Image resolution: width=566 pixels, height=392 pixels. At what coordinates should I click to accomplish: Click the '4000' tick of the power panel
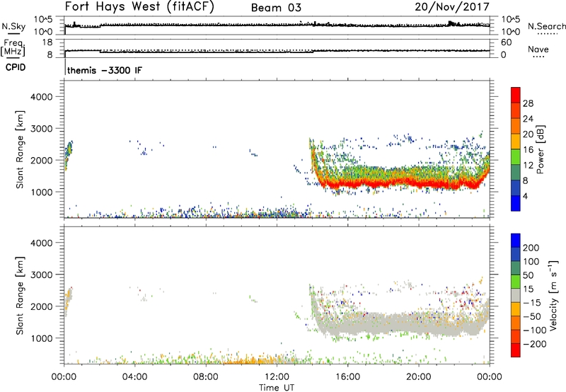[42, 97]
